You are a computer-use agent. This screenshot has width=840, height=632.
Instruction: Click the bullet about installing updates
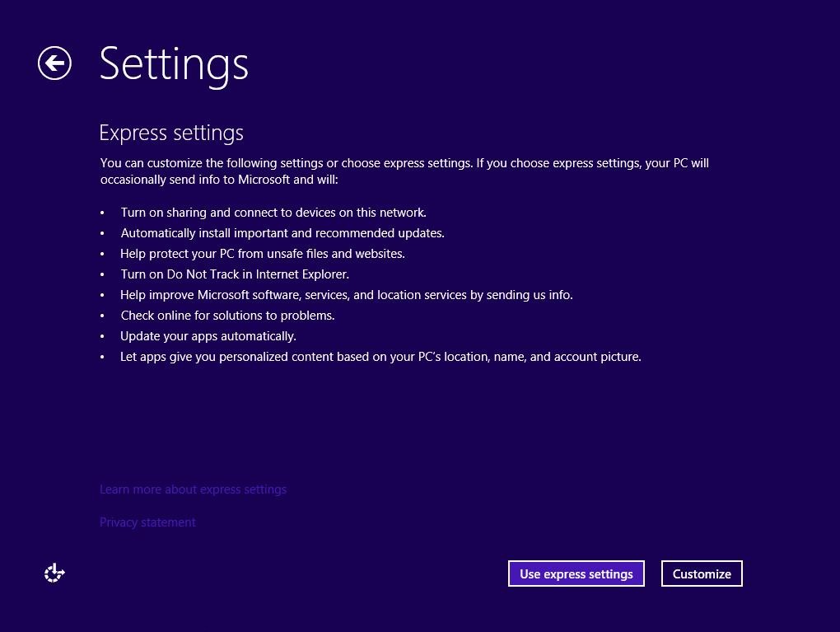pyautogui.click(x=282, y=232)
